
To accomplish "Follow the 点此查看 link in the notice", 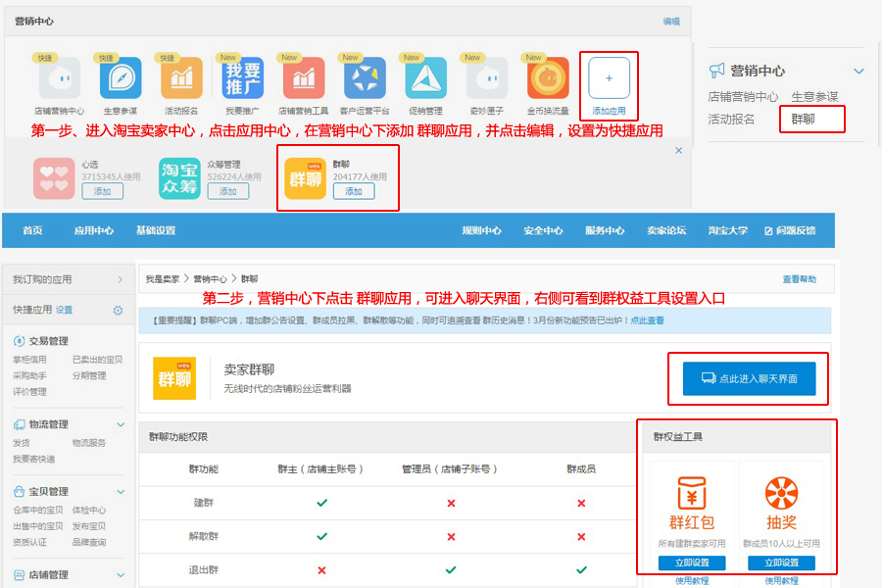I will coord(647,320).
